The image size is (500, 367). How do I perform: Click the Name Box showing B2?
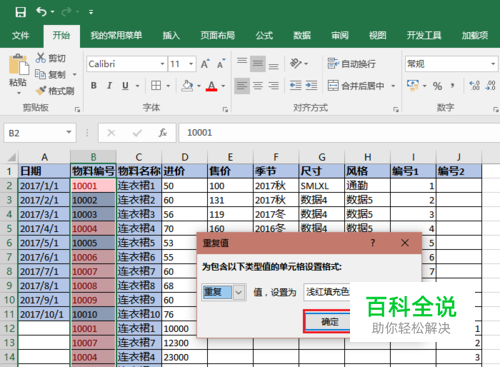click(40, 133)
